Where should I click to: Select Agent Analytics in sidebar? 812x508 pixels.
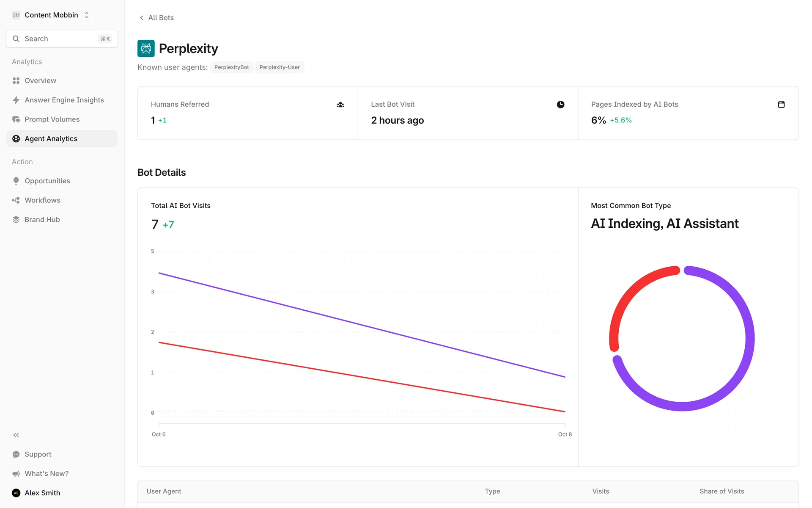[x=51, y=139]
